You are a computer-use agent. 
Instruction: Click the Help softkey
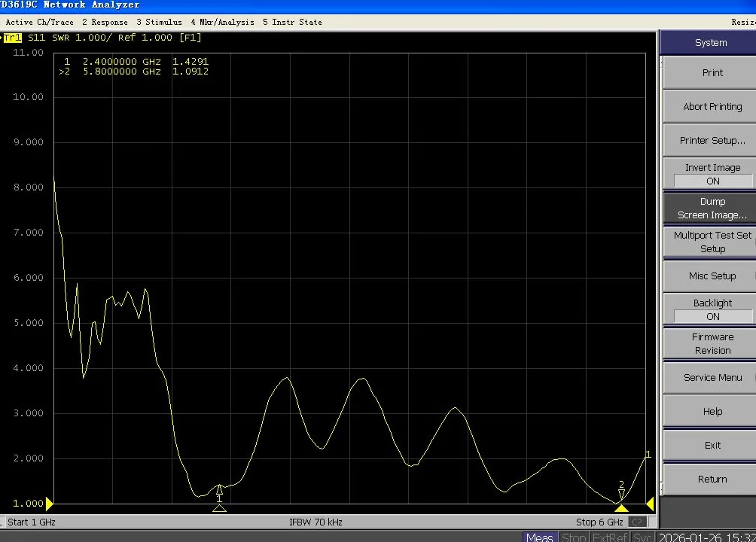pyautogui.click(x=712, y=411)
